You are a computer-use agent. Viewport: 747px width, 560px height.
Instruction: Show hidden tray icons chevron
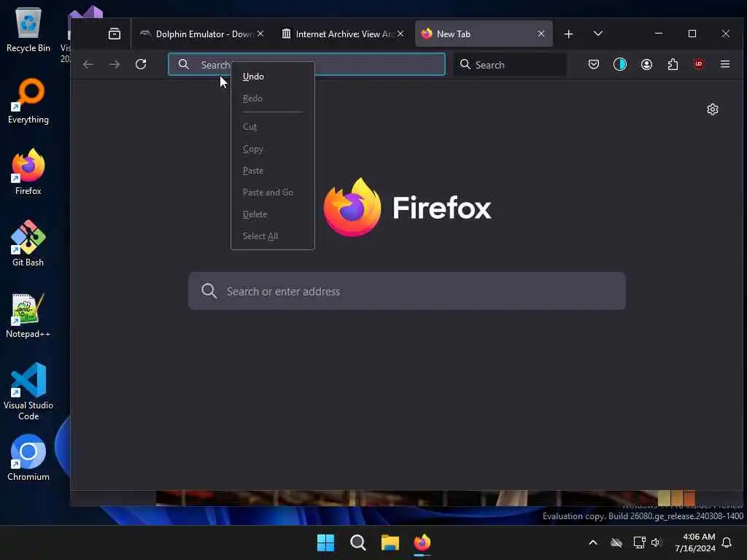(x=593, y=542)
